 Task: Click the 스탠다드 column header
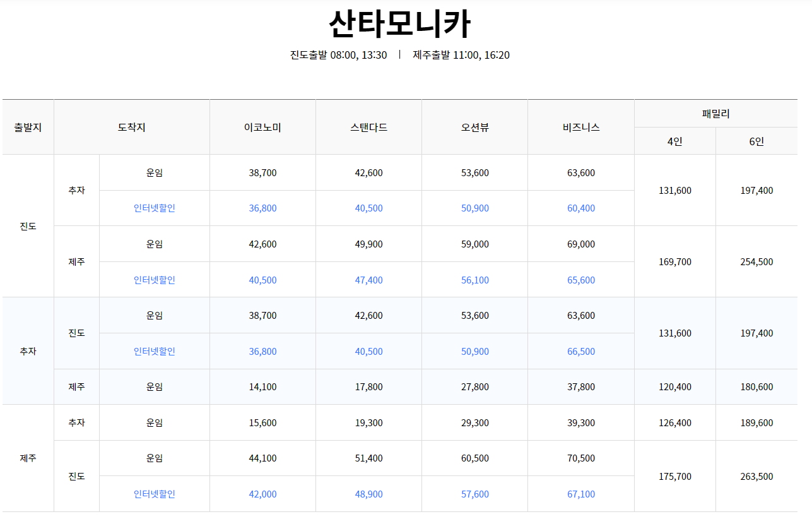[369, 127]
